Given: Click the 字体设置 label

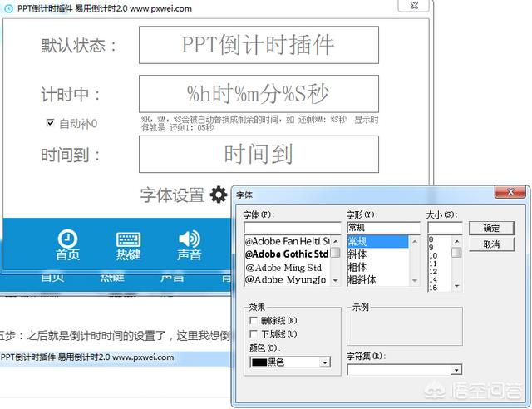Looking at the screenshot, I should 172,195.
